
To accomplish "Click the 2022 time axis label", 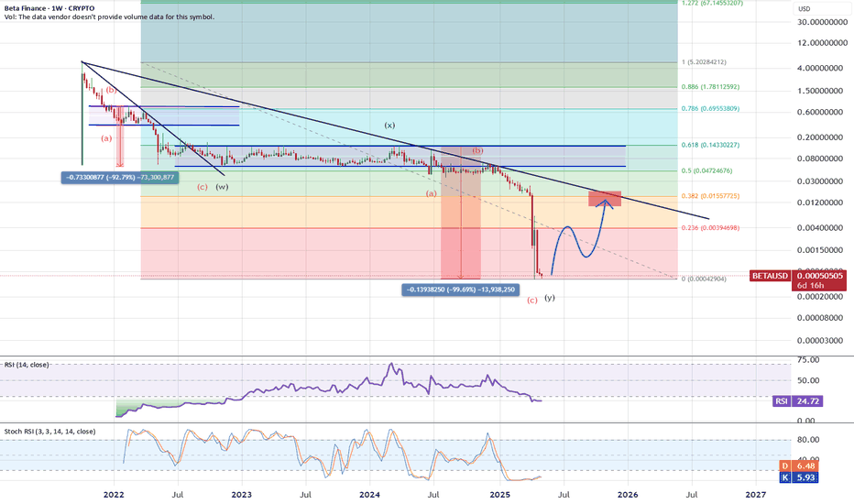I will tap(114, 495).
